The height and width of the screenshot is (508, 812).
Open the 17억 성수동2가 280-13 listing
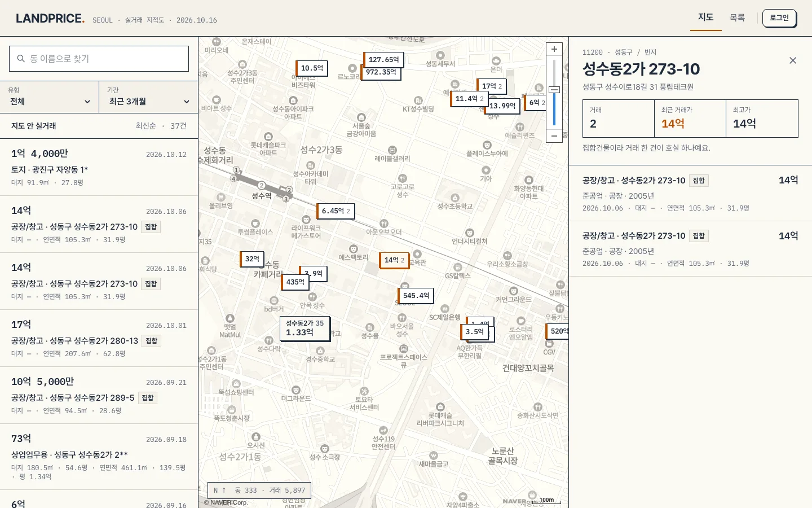[99, 339]
